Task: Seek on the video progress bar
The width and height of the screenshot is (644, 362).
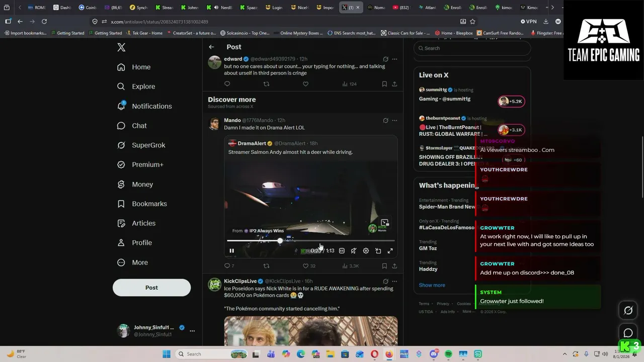Action: point(310,241)
